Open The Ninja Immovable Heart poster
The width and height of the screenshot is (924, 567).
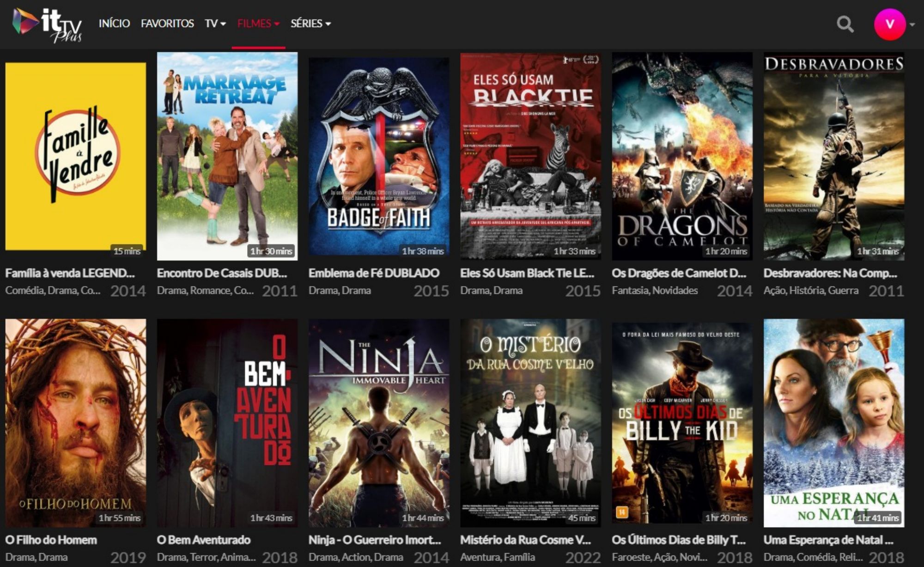click(379, 423)
